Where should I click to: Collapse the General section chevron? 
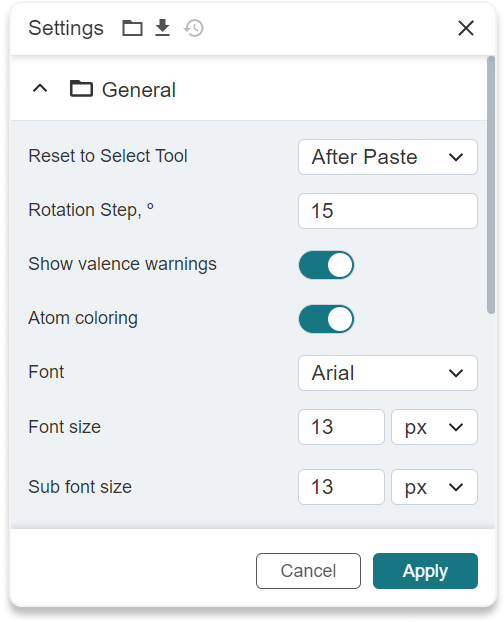pyautogui.click(x=40, y=88)
